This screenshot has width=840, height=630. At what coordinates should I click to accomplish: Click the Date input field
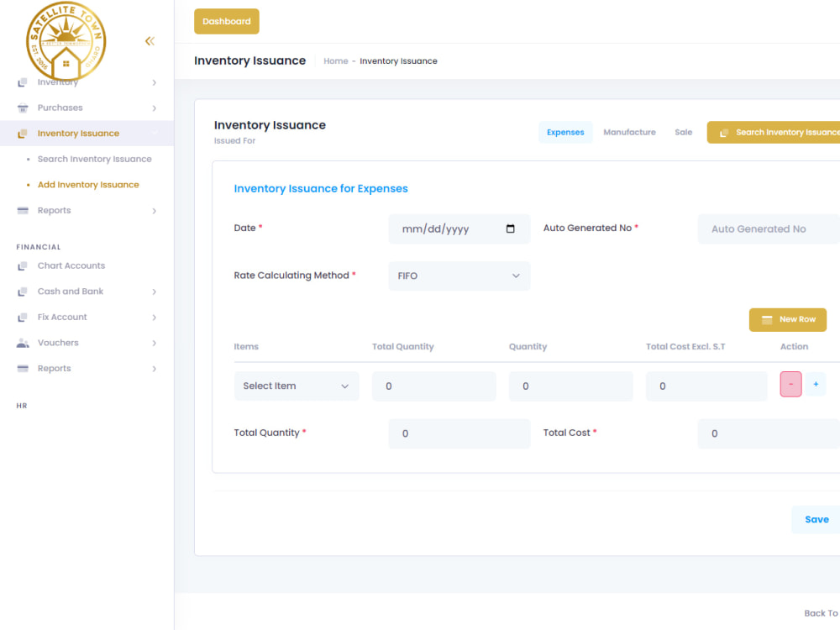click(459, 228)
